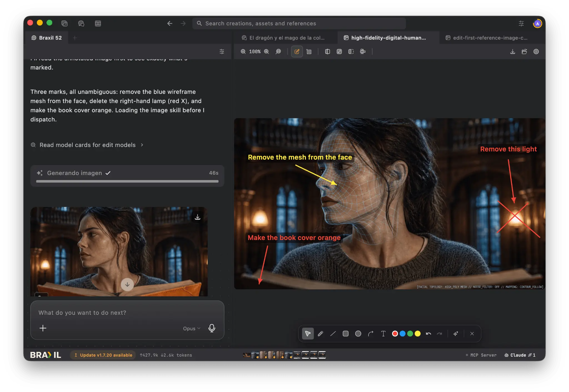Flip the image using mirror icon
This screenshot has width=569, height=392.
328,52
